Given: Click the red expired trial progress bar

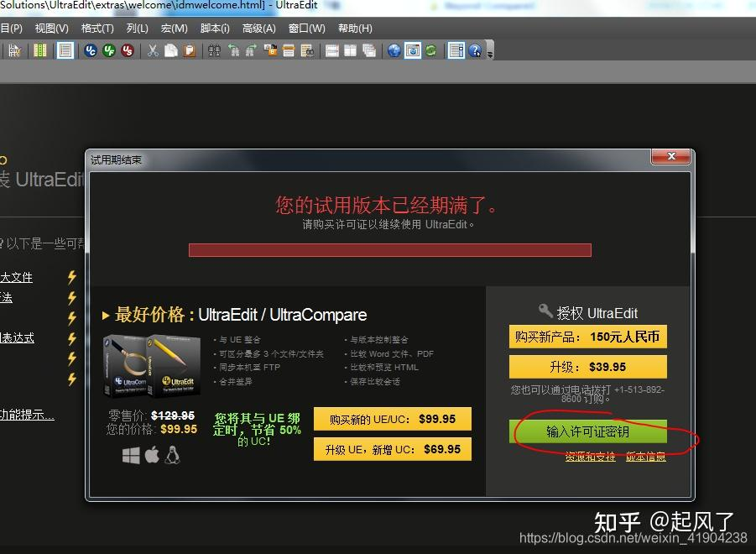Looking at the screenshot, I should point(389,250).
